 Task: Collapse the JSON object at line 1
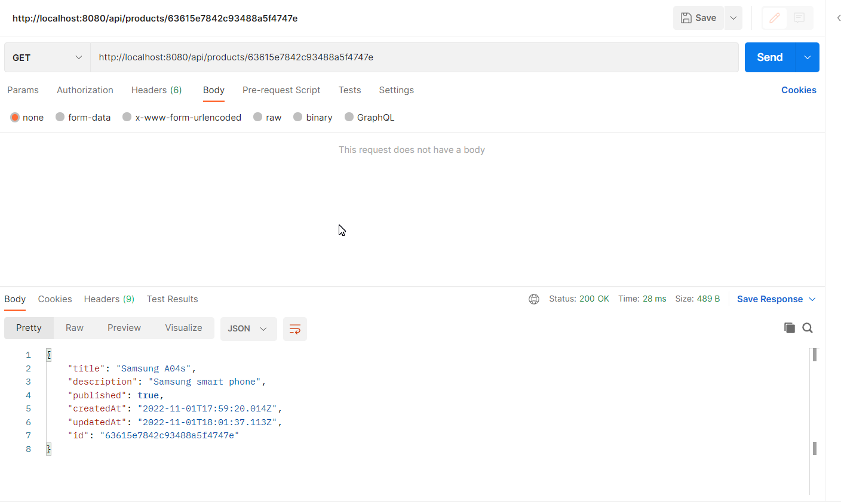tap(48, 355)
